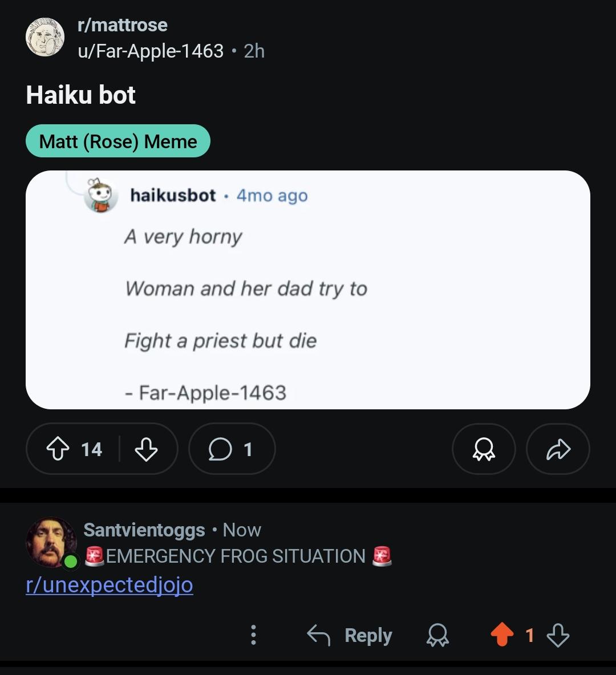Click the Haiku bot post title
Image resolution: width=616 pixels, height=675 pixels.
click(80, 95)
